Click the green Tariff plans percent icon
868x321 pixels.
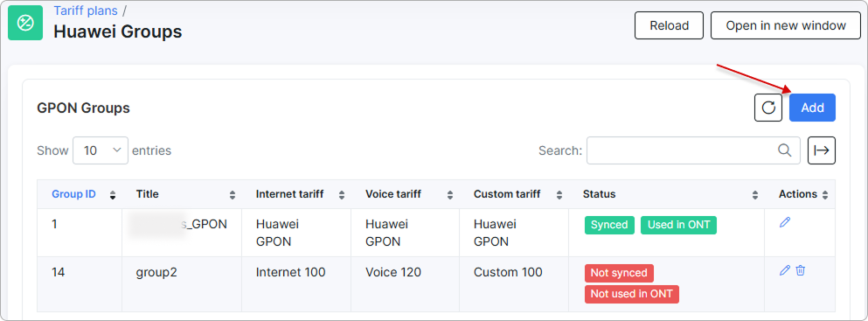(x=25, y=23)
